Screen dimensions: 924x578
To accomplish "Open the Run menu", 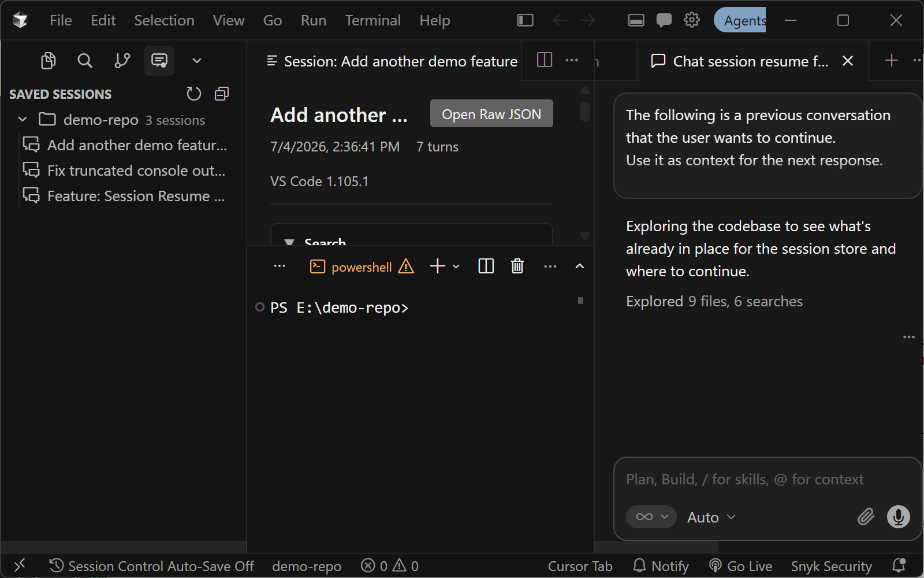I will (314, 20).
